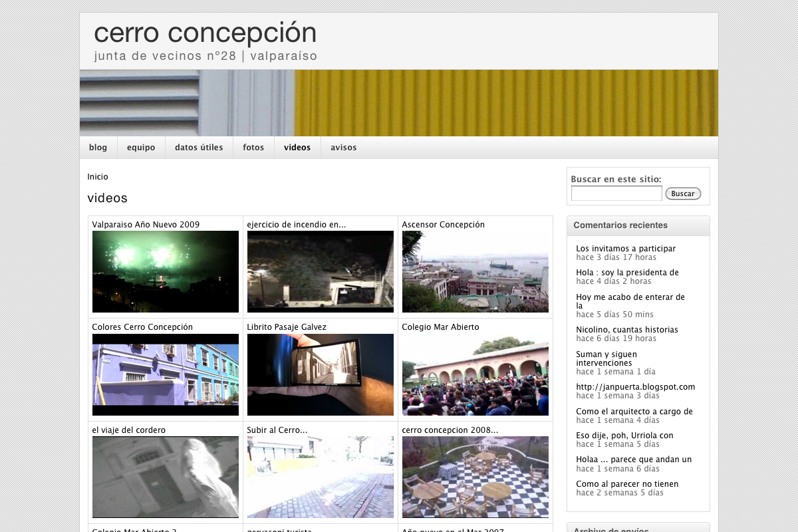Image resolution: width=798 pixels, height=532 pixels.
Task: Open the 'Librito Pasaje Galvez' video
Action: [320, 374]
